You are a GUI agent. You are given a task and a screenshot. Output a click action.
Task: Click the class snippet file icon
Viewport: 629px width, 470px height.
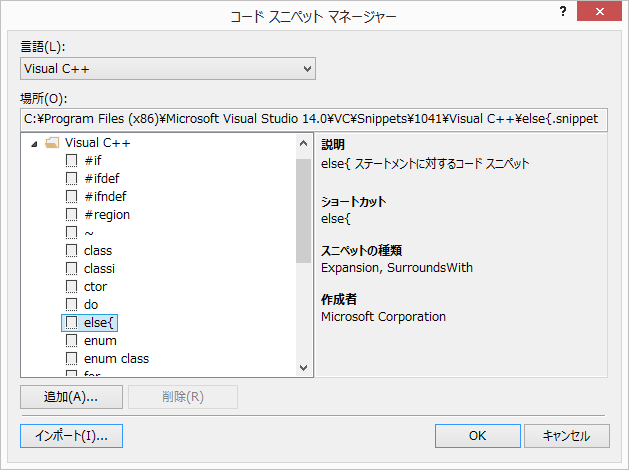pos(71,251)
